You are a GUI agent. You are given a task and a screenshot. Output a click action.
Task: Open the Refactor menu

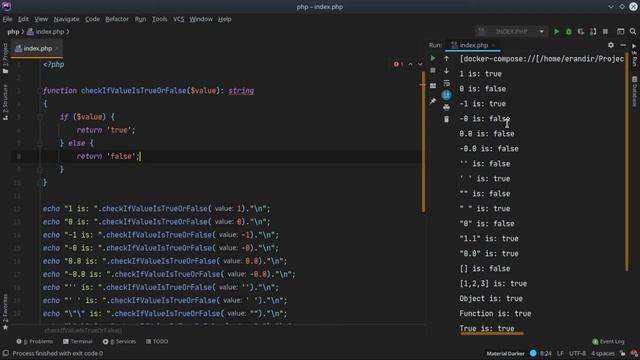[x=117, y=19]
